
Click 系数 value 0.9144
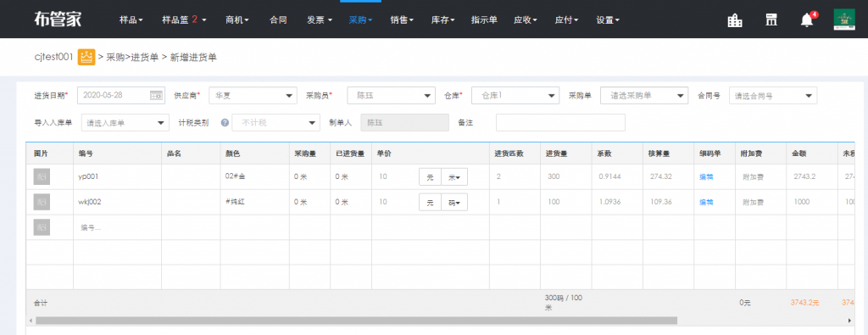pyautogui.click(x=609, y=177)
